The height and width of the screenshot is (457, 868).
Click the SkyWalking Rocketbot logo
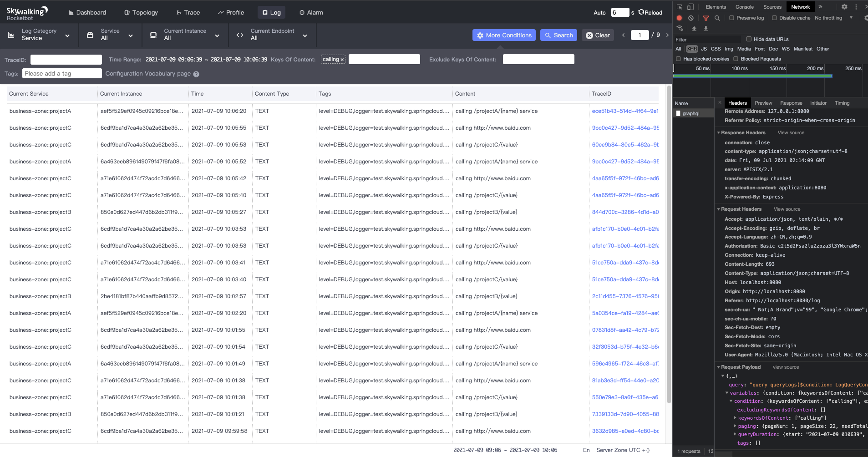pos(27,13)
